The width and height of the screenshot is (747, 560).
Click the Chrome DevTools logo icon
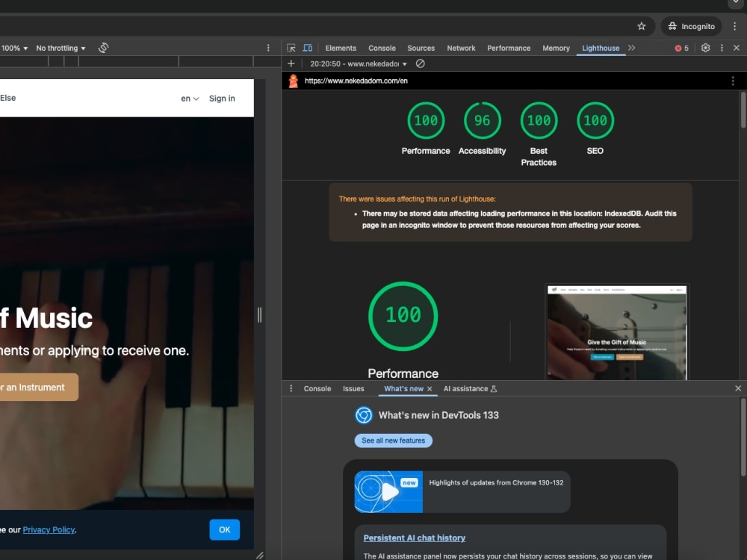(x=364, y=415)
